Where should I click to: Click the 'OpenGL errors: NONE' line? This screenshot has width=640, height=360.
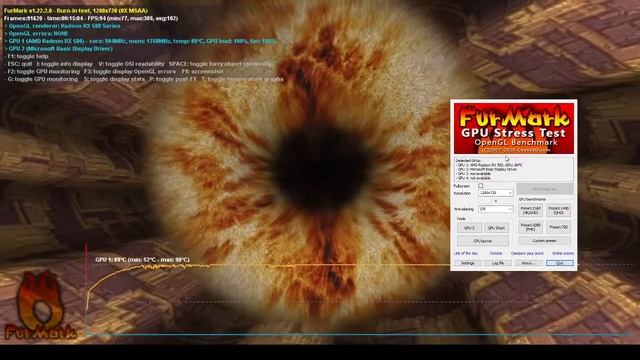(36, 33)
